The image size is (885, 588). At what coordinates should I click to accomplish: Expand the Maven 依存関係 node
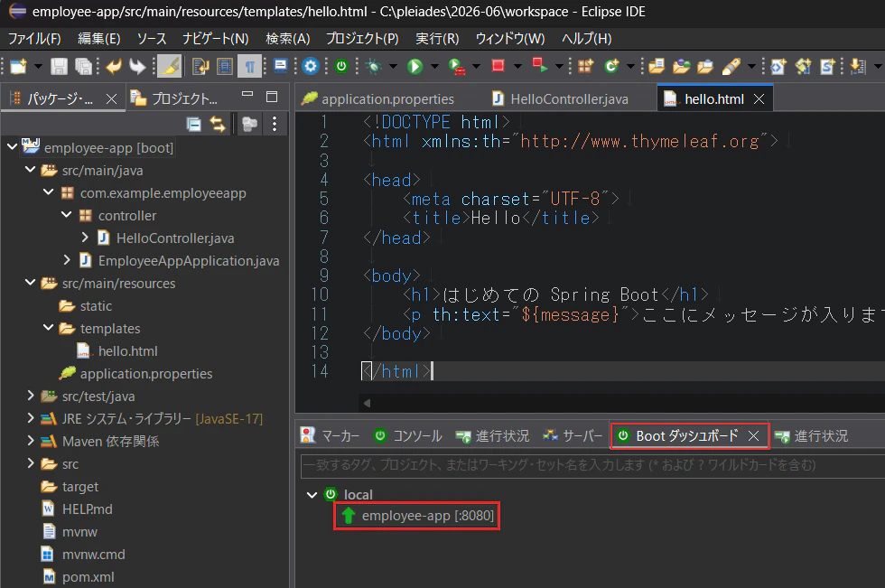(31, 441)
